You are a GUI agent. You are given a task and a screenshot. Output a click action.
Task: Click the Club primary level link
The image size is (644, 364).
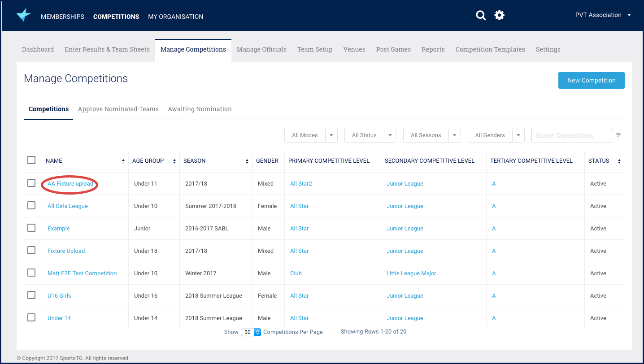pos(296,273)
